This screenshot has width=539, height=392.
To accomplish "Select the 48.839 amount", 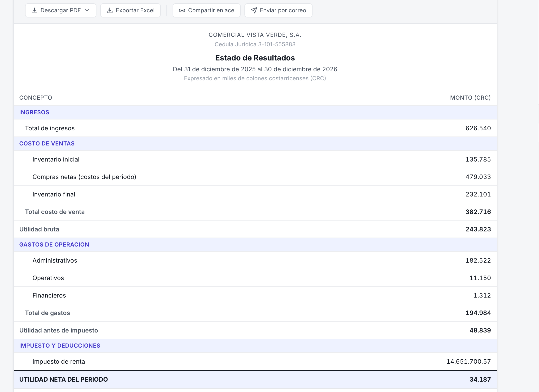I will click(480, 331).
